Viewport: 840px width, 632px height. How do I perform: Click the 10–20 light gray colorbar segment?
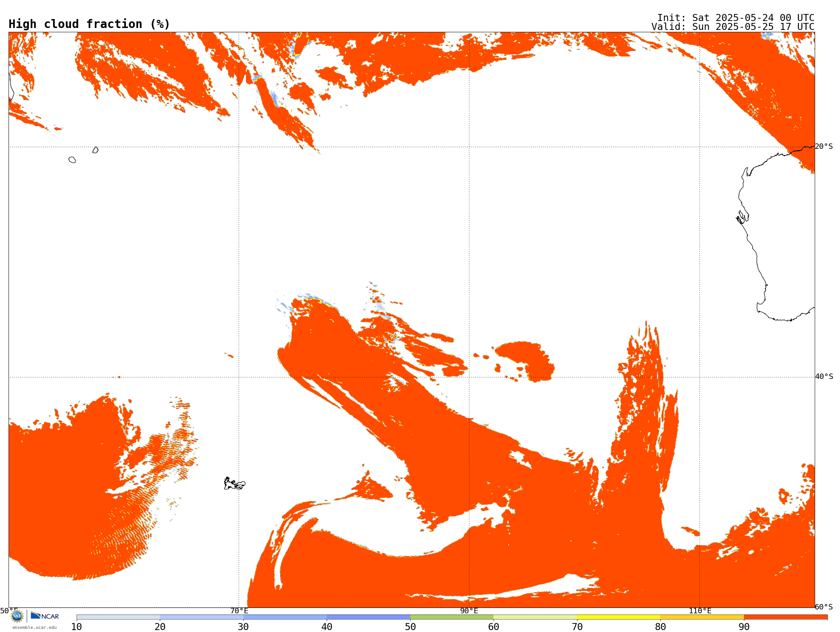point(118,617)
